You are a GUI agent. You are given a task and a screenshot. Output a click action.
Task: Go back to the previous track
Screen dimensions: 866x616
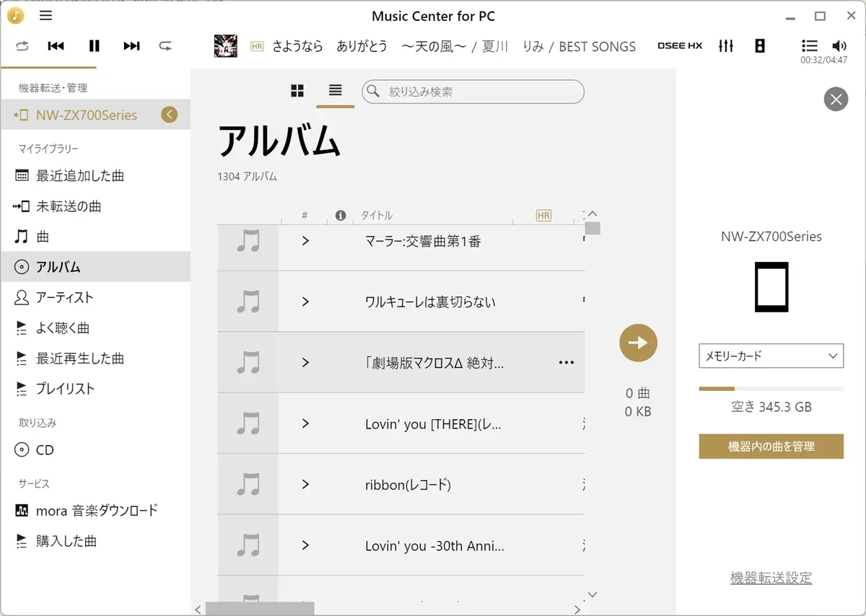coord(56,46)
